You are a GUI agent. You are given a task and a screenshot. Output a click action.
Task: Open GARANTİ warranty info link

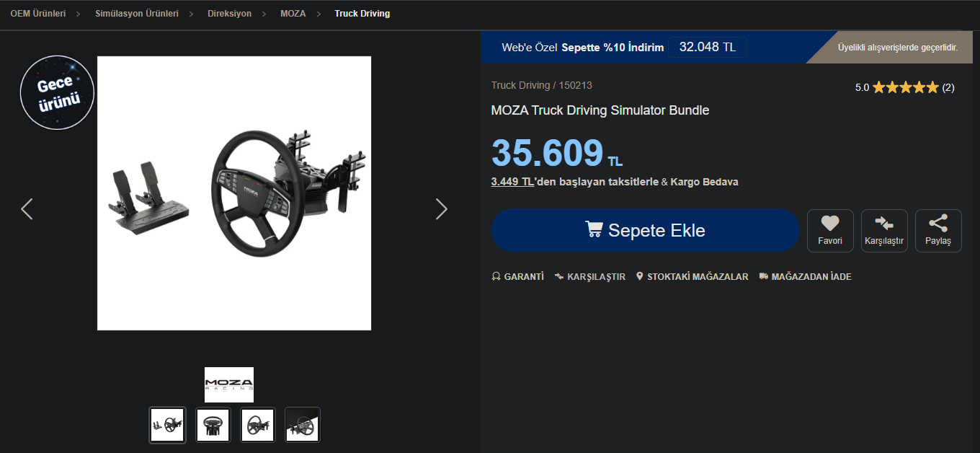click(517, 277)
